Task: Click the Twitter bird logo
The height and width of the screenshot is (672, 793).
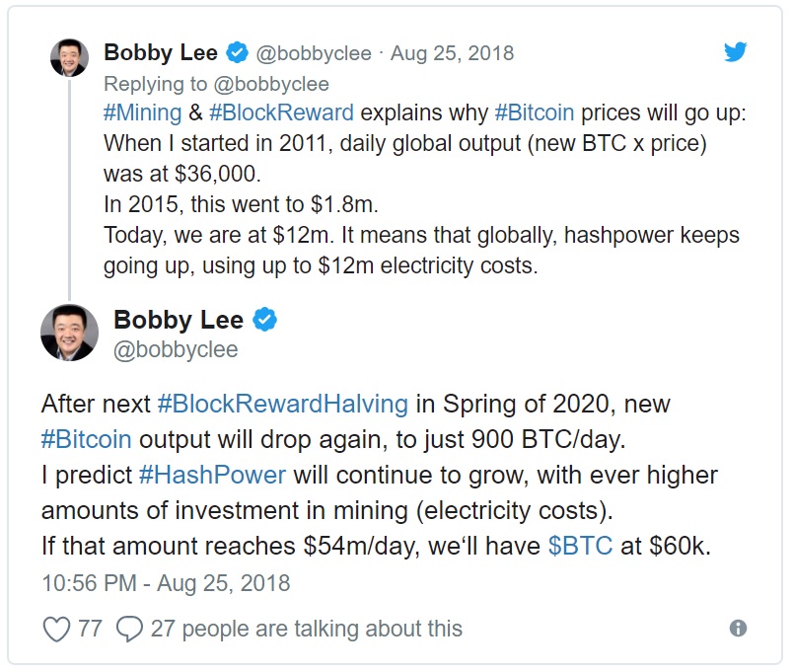Action: coord(735,51)
